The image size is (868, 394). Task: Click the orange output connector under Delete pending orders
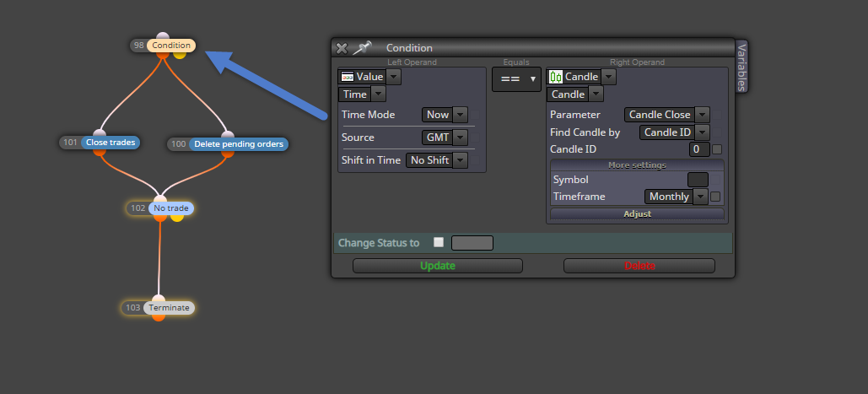(228, 154)
